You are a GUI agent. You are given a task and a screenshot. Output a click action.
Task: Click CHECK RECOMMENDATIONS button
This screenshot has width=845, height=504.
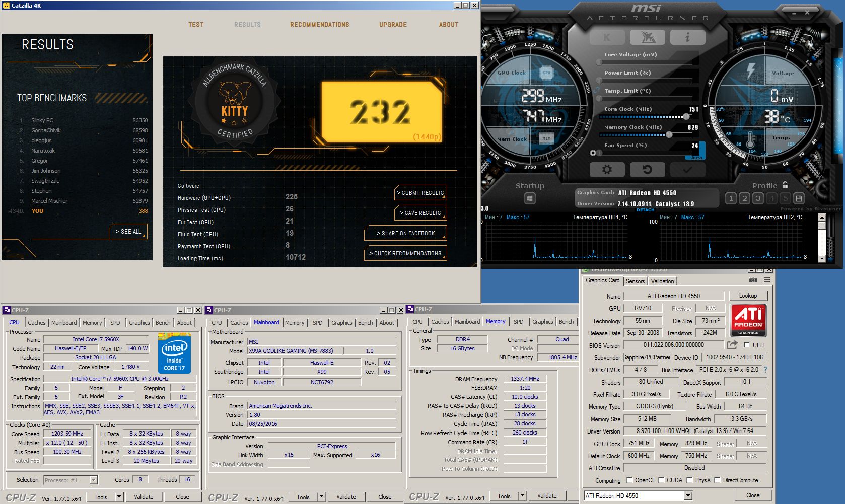pyautogui.click(x=405, y=253)
